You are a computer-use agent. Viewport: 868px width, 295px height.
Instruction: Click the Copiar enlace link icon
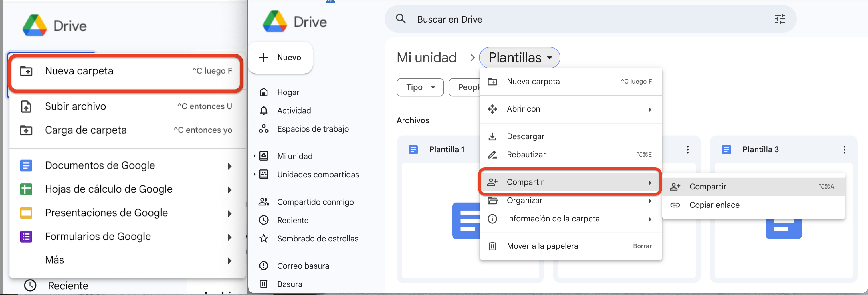pos(675,205)
